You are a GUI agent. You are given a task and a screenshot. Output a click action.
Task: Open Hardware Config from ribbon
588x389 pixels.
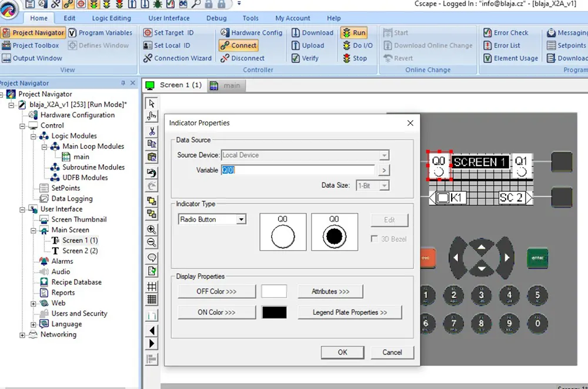click(251, 33)
